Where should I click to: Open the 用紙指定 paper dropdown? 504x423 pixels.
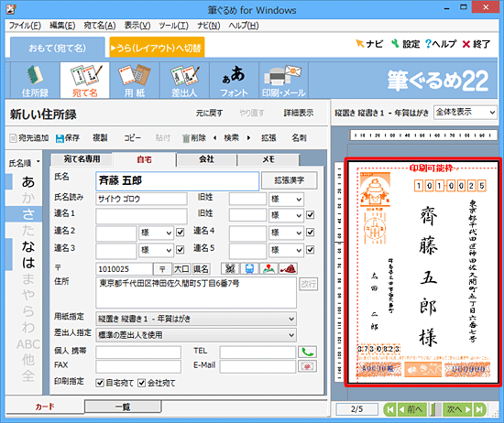[196, 319]
